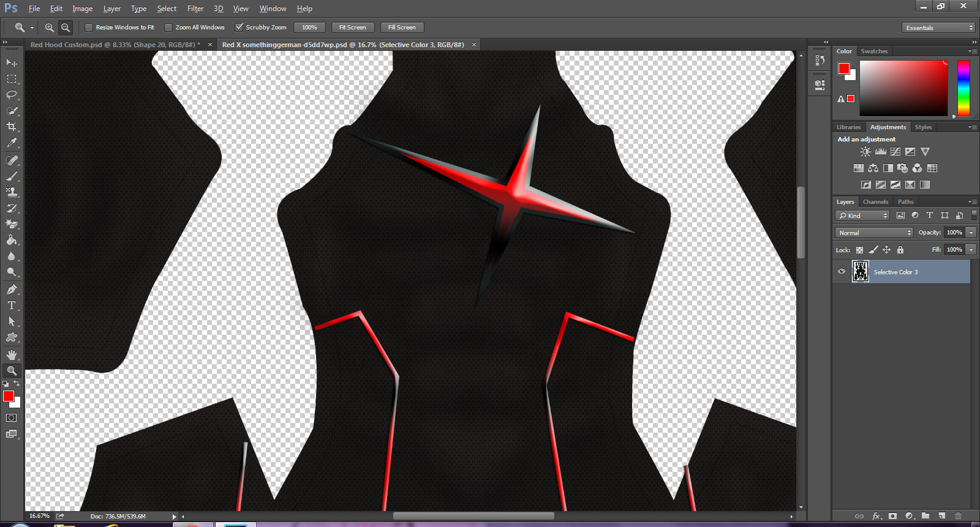
Task: Add a Hue/Saturation adjustment
Action: 859,168
